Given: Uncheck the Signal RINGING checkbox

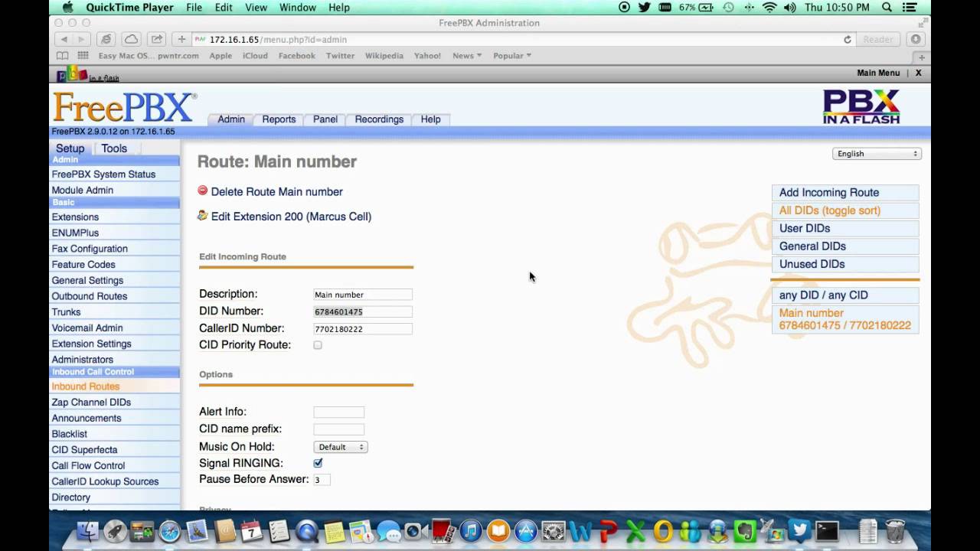Looking at the screenshot, I should [x=318, y=463].
